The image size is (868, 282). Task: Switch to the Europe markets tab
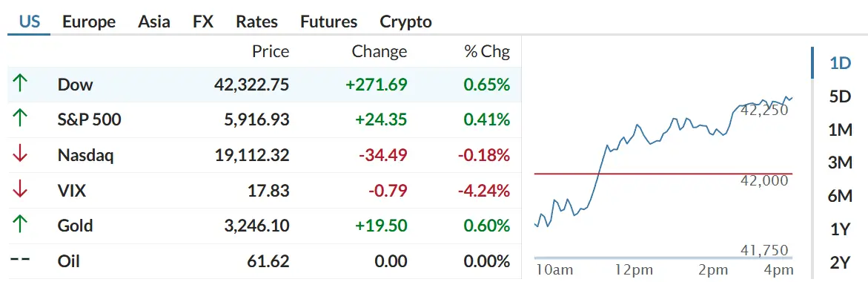pos(88,22)
